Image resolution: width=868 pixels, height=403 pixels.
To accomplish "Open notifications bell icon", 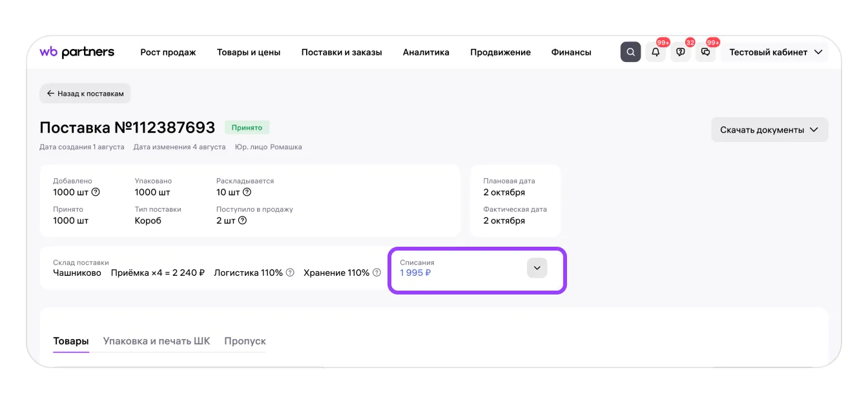I will tap(656, 52).
